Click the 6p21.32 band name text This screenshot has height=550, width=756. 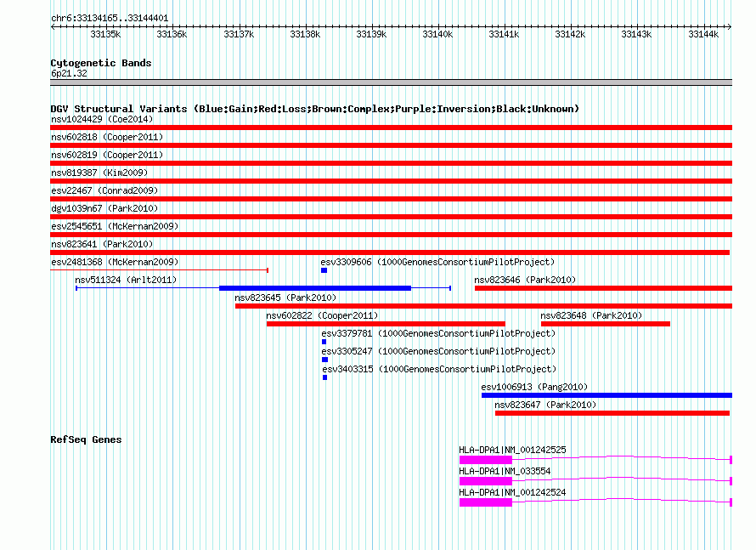(x=69, y=73)
